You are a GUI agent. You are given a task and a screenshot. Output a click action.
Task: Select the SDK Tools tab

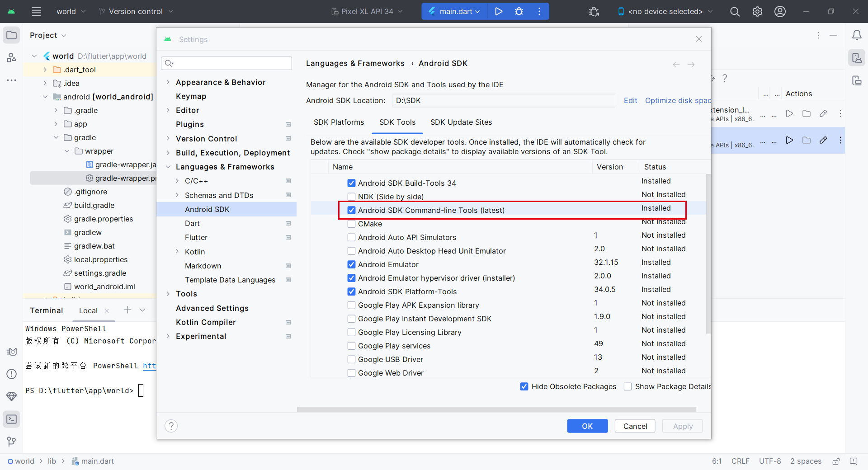[397, 122]
